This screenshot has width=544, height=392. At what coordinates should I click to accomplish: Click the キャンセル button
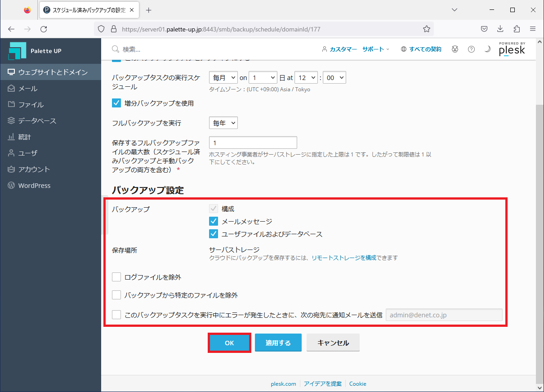333,343
